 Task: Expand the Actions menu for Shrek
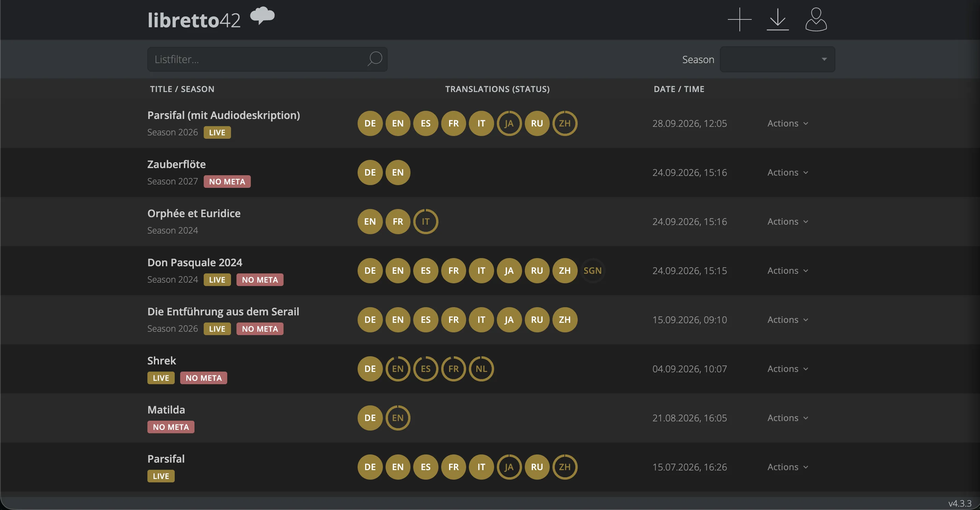tap(788, 368)
